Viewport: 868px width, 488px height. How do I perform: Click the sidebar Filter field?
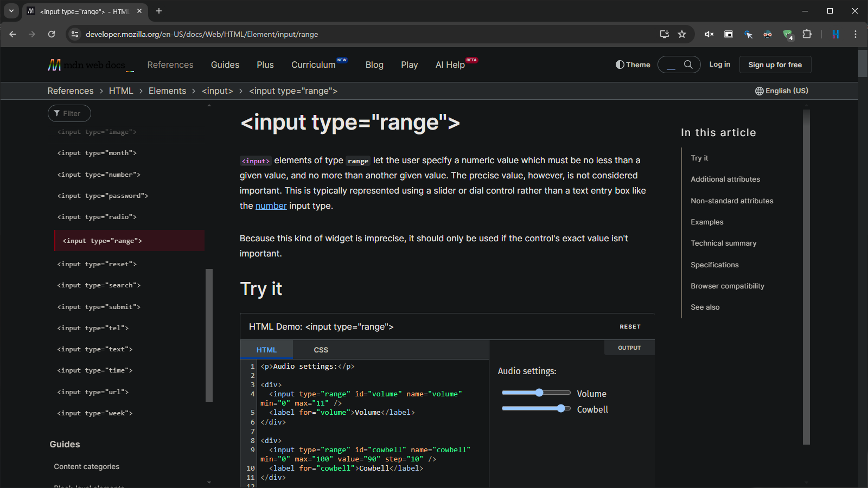coord(69,113)
